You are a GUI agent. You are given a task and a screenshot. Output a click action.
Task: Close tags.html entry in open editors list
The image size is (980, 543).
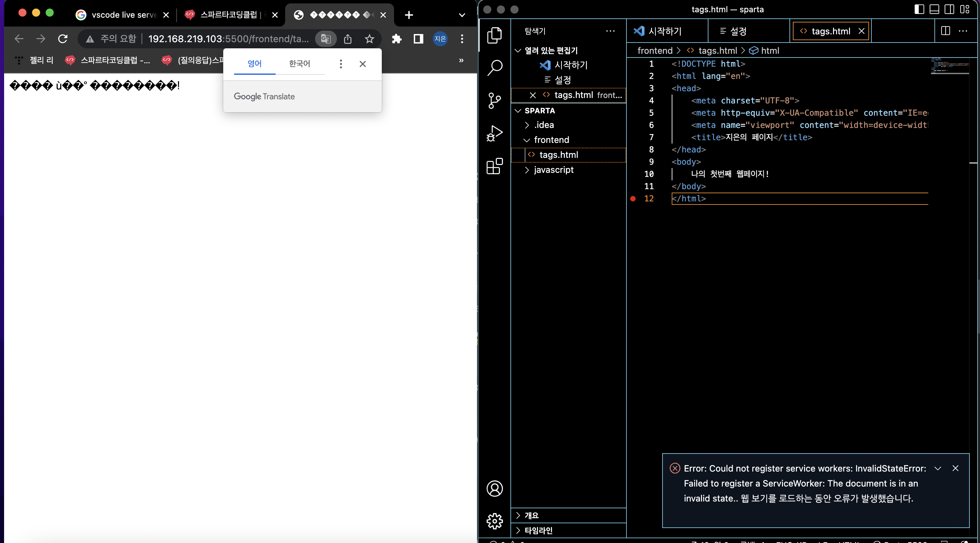click(x=533, y=95)
